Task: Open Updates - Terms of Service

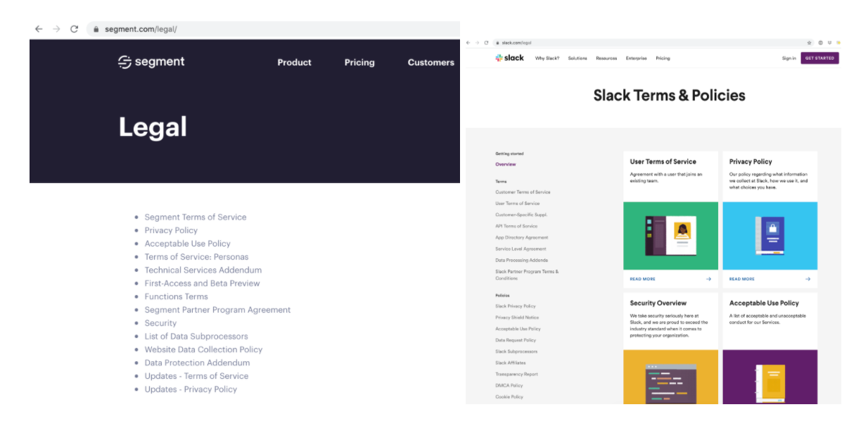Action: [196, 376]
